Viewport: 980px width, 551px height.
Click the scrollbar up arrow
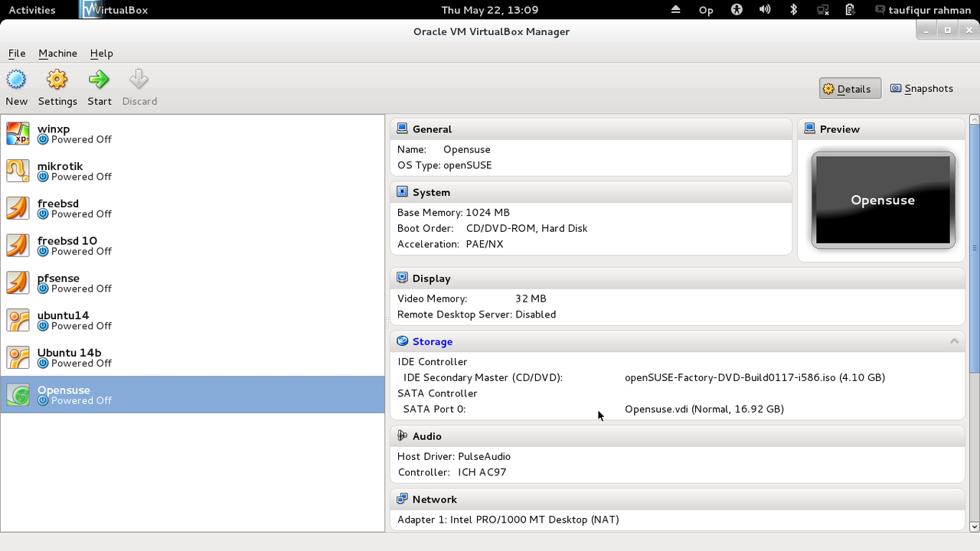tap(974, 119)
